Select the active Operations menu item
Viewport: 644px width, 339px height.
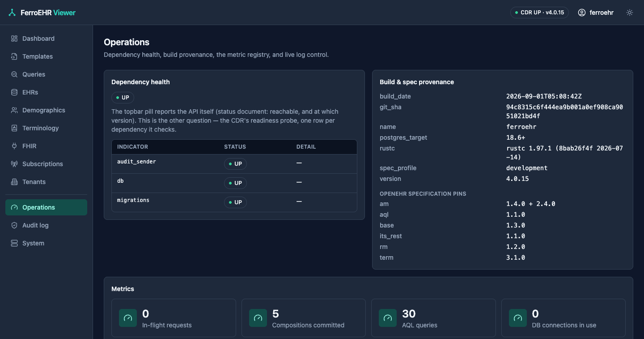pyautogui.click(x=46, y=207)
